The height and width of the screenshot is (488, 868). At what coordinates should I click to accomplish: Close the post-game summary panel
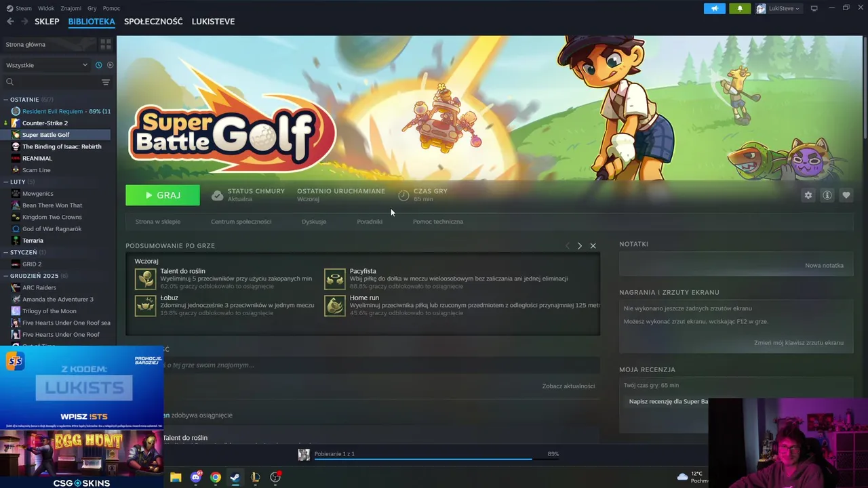[x=593, y=245]
